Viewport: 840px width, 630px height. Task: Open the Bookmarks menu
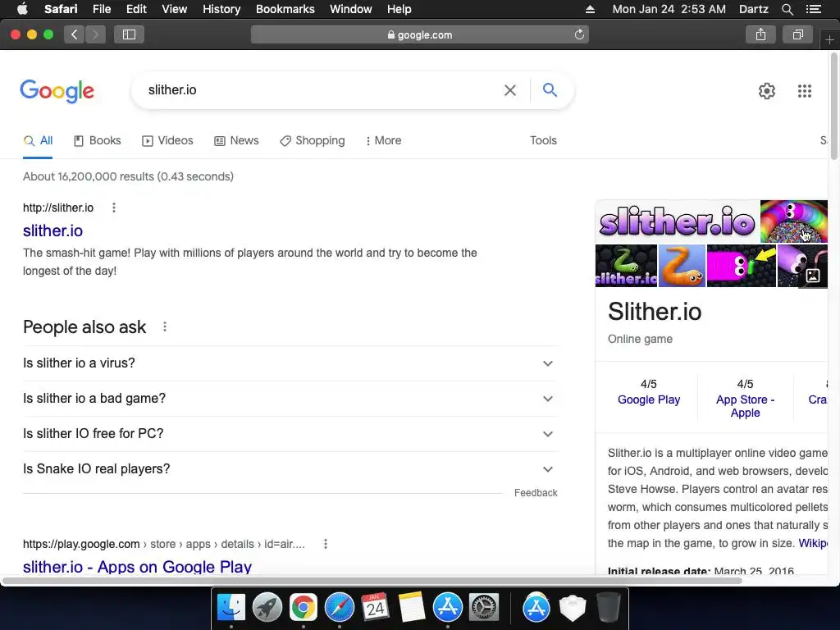click(285, 9)
